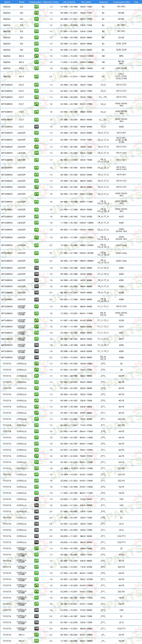Click the 4G13 (8V), G13B, G13B cell
Screen dimensions: 142x644
[121, 140]
